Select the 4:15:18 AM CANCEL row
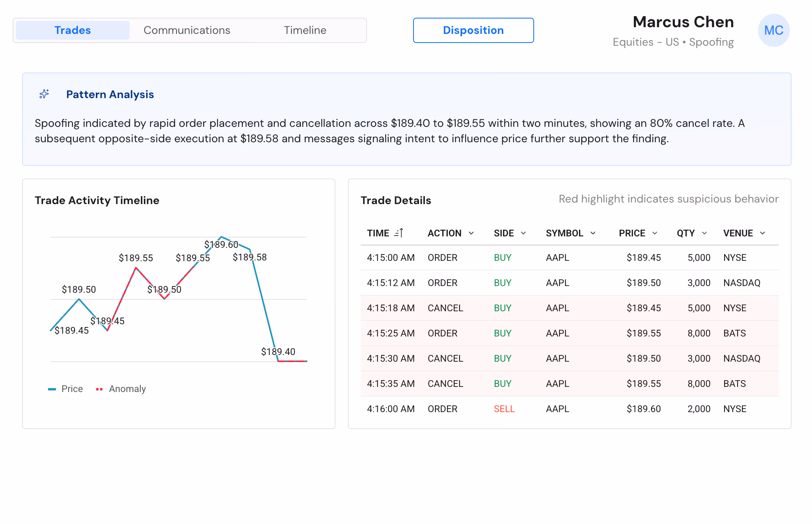The height and width of the screenshot is (524, 812). coord(569,308)
